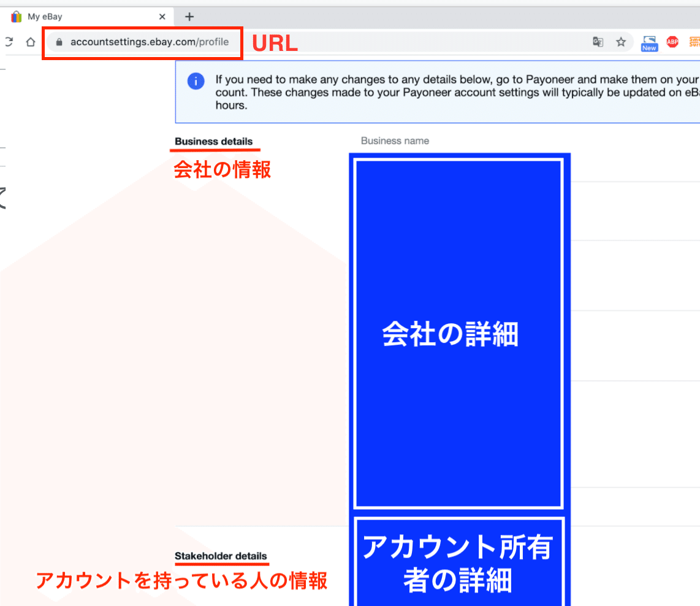Click the orange extension icon at far right
Image resolution: width=700 pixels, height=606 pixels.
tap(694, 42)
